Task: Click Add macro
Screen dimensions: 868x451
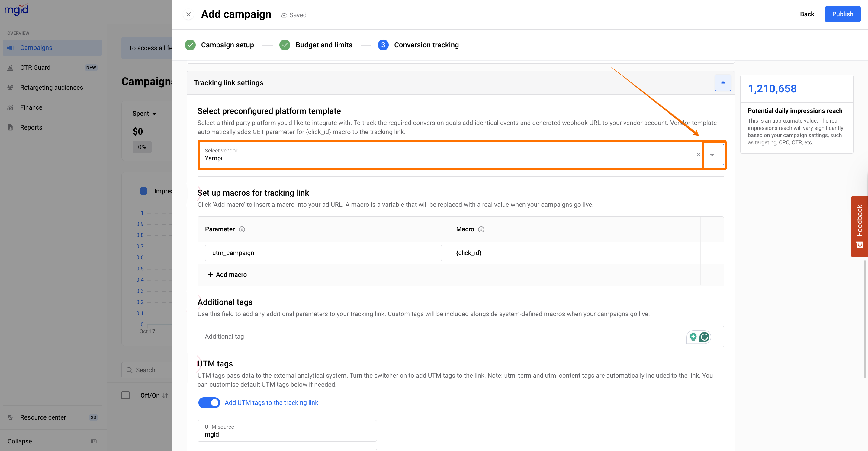Action: coord(227,274)
